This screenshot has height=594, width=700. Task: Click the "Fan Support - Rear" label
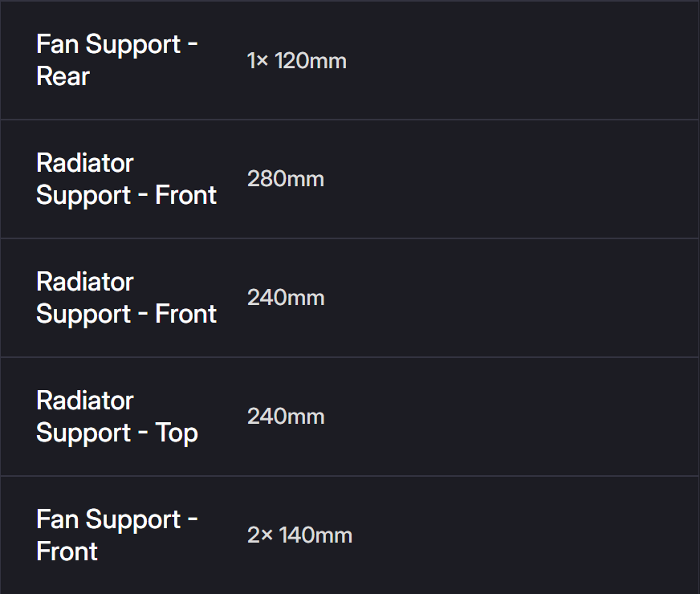[x=117, y=60]
